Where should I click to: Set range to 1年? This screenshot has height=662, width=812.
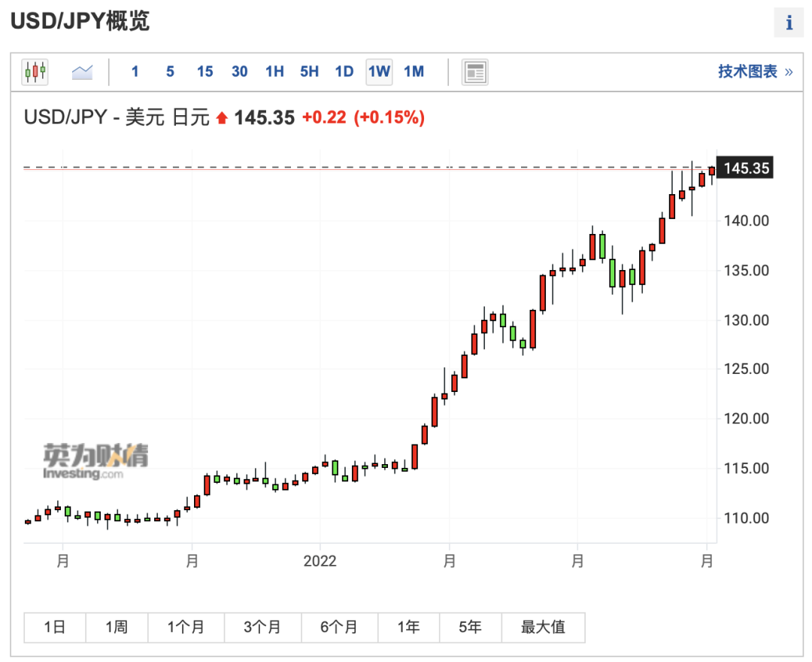point(408,627)
